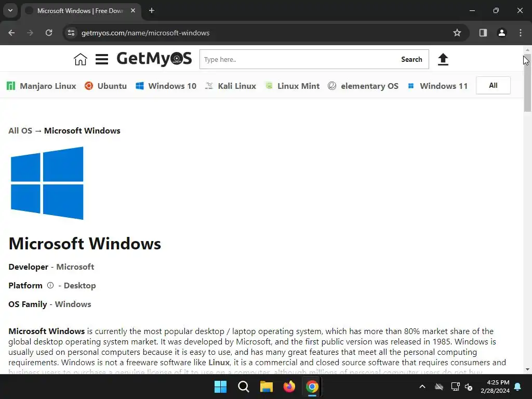Click the large Windows logo image
Screen dimensions: 532x399
pos(47,183)
